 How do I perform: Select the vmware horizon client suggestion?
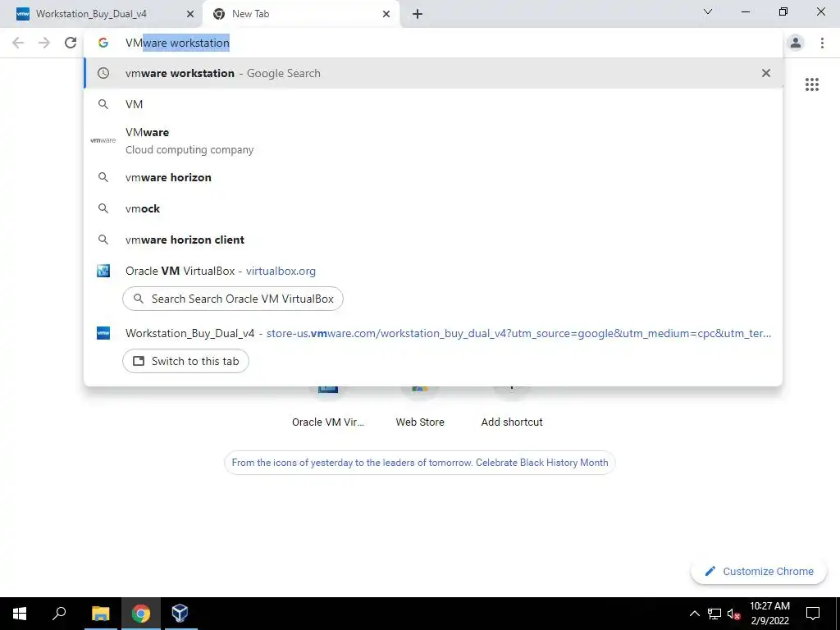[x=433, y=240]
